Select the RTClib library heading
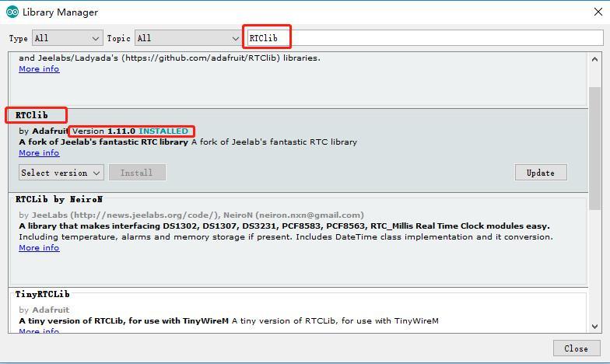The width and height of the screenshot is (610, 364). point(32,115)
